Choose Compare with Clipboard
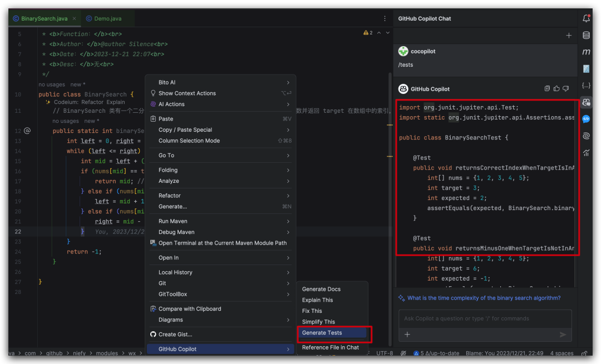The width and height of the screenshot is (601, 364). pyautogui.click(x=221, y=309)
